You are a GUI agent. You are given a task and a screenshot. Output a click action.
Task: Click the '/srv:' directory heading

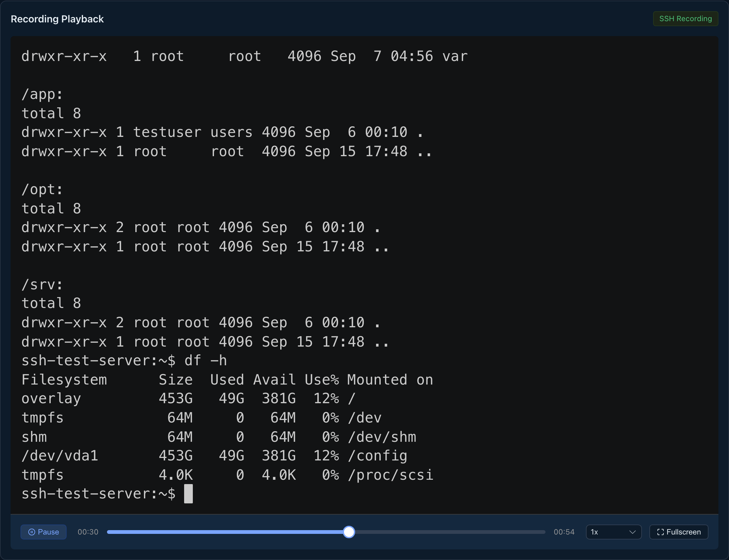pyautogui.click(x=42, y=284)
